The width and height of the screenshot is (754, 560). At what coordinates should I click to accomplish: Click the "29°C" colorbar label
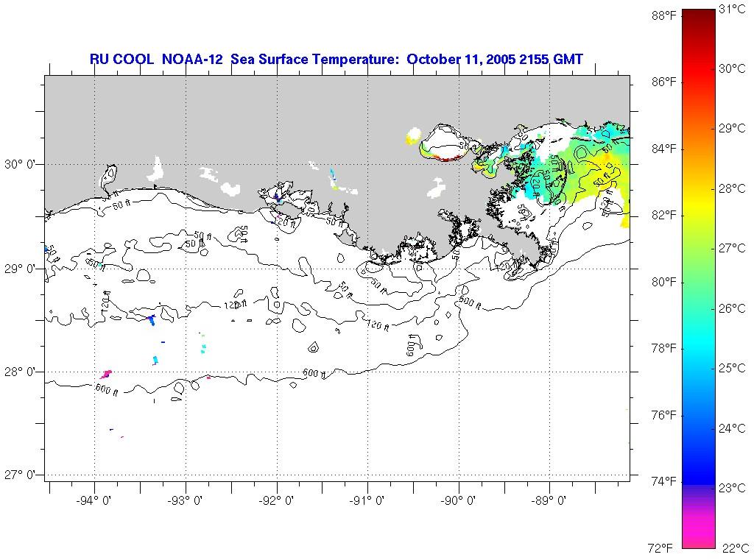pyautogui.click(x=732, y=128)
